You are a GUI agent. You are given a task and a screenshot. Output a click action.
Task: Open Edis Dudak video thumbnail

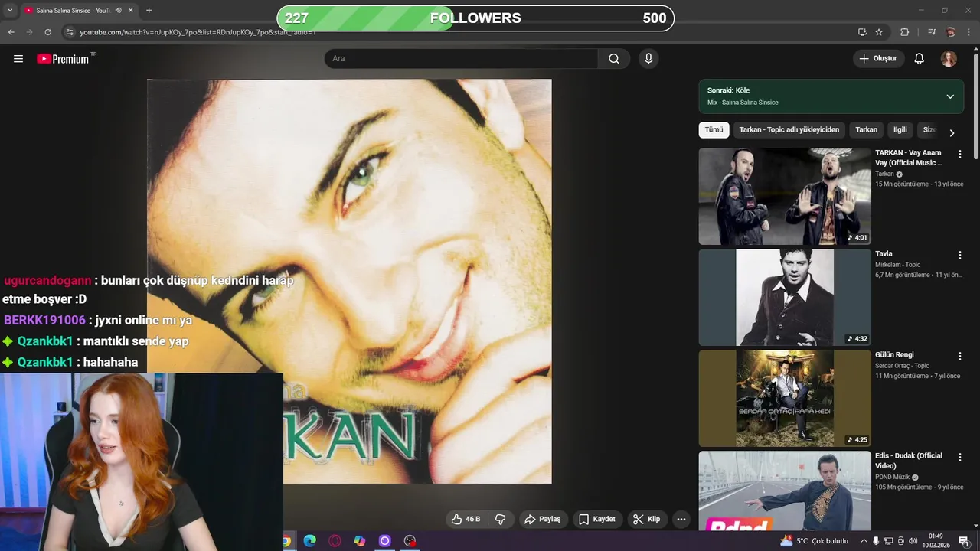(x=785, y=491)
